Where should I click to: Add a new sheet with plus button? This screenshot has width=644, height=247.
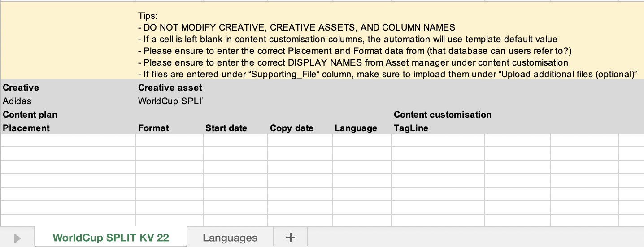click(x=290, y=238)
